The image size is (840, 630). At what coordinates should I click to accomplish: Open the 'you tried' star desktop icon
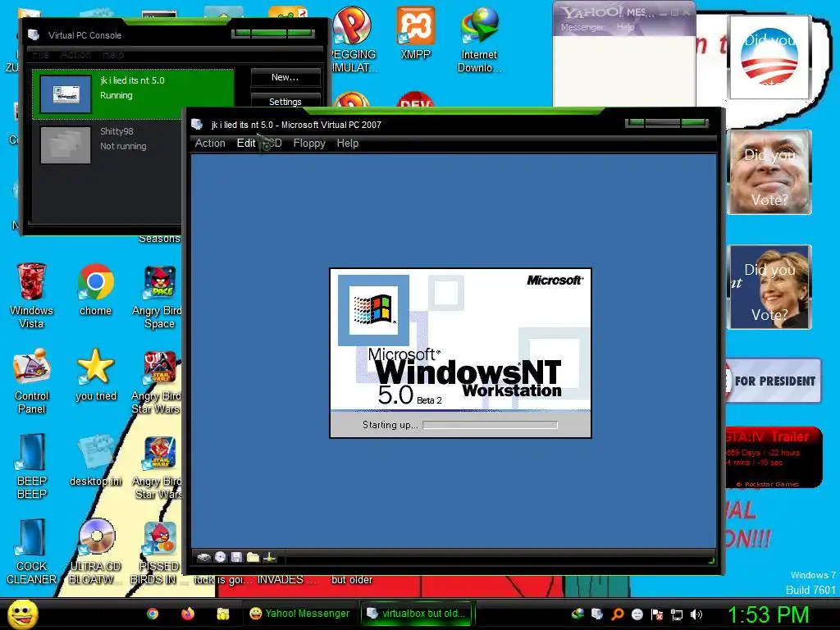[x=96, y=375]
